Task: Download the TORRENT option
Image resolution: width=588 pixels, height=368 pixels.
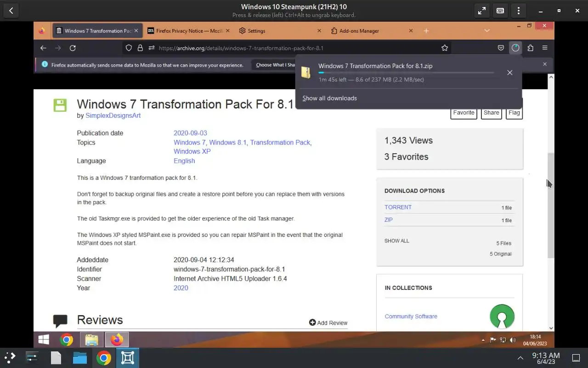Action: (x=398, y=207)
